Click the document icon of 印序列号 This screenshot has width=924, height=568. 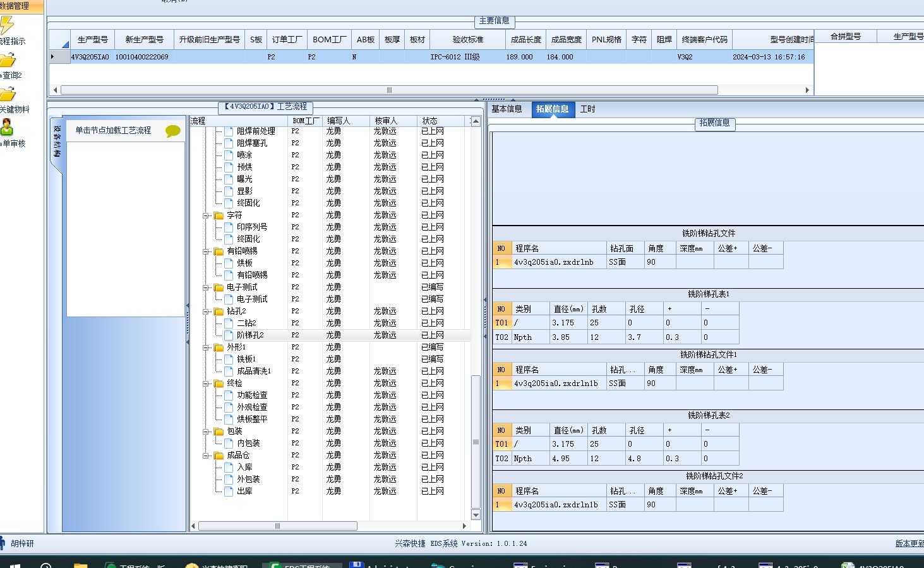pyautogui.click(x=229, y=227)
